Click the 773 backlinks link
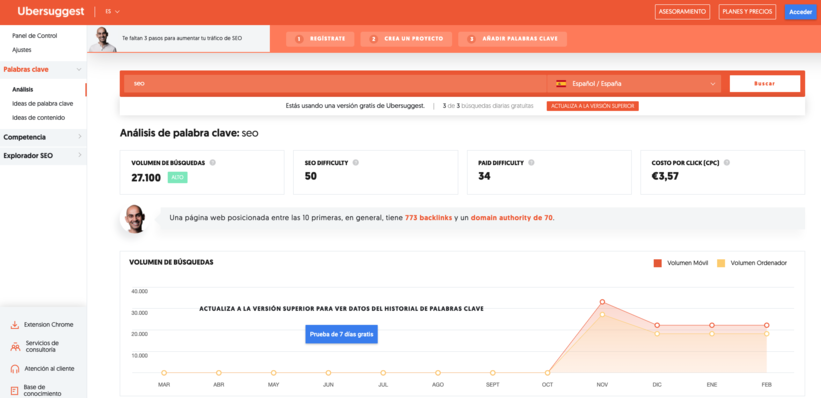Image resolution: width=821 pixels, height=398 pixels. click(428, 218)
